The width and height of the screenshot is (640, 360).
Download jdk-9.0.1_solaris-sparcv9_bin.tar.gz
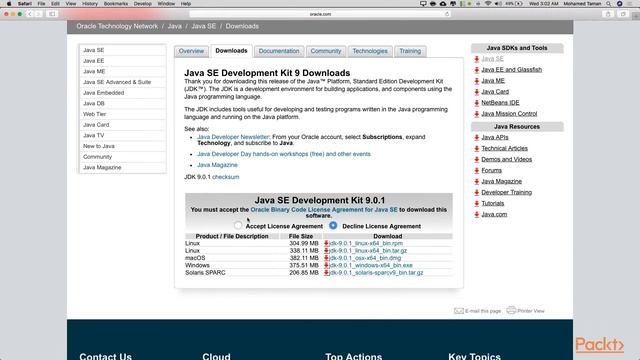click(376, 273)
